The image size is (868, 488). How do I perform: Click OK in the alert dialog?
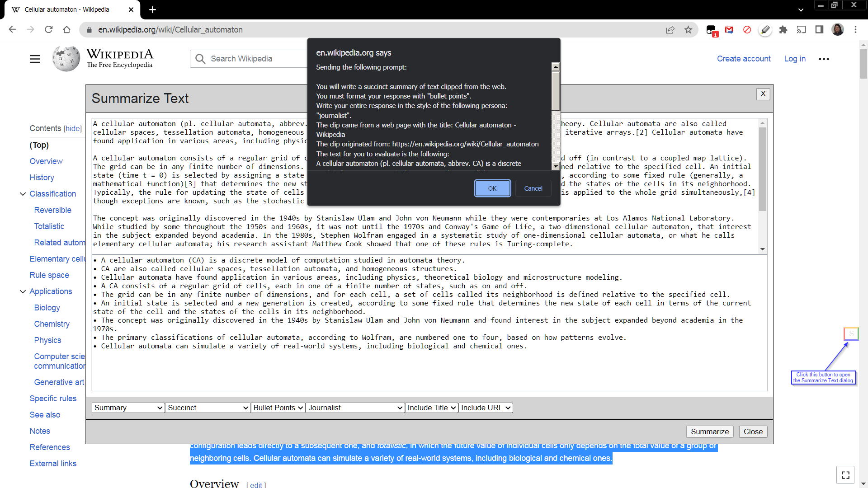tap(492, 188)
